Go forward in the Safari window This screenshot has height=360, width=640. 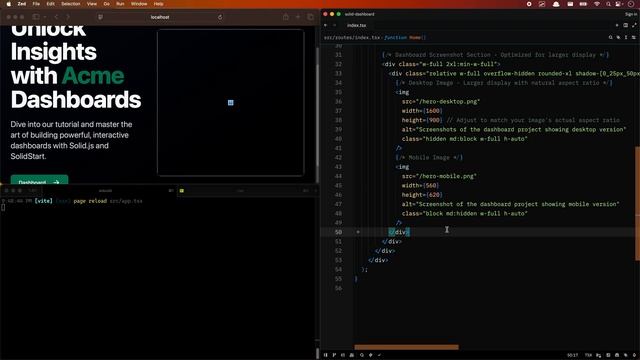(68, 17)
